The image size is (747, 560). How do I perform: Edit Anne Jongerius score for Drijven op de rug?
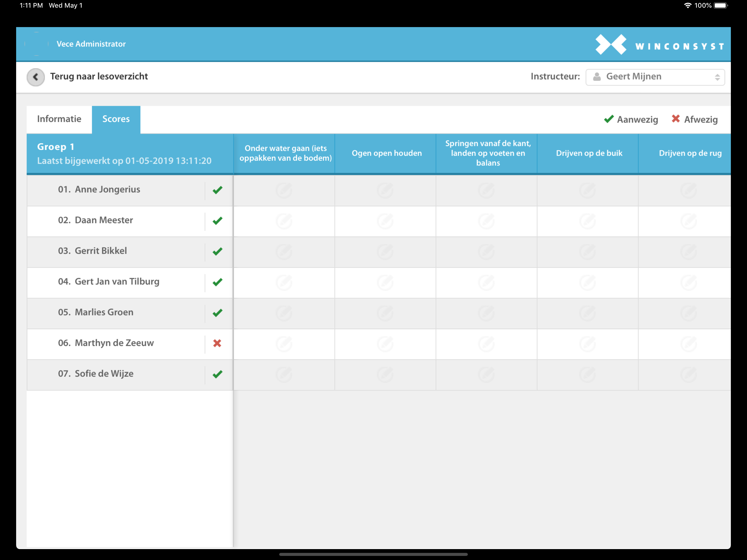tap(689, 191)
